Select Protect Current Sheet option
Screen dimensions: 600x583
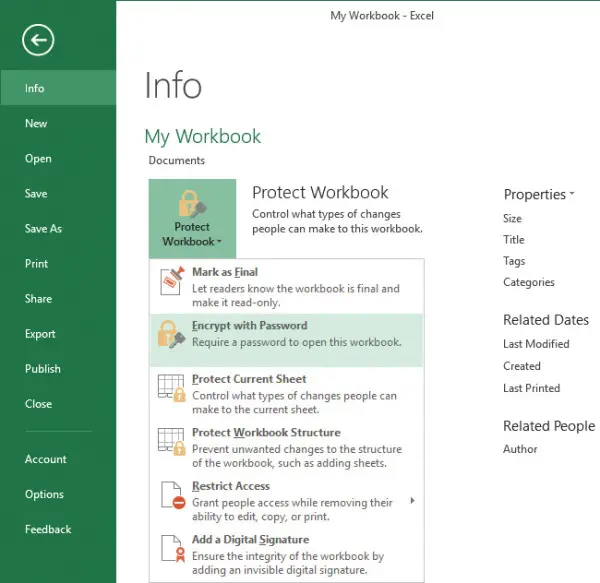pos(287,394)
